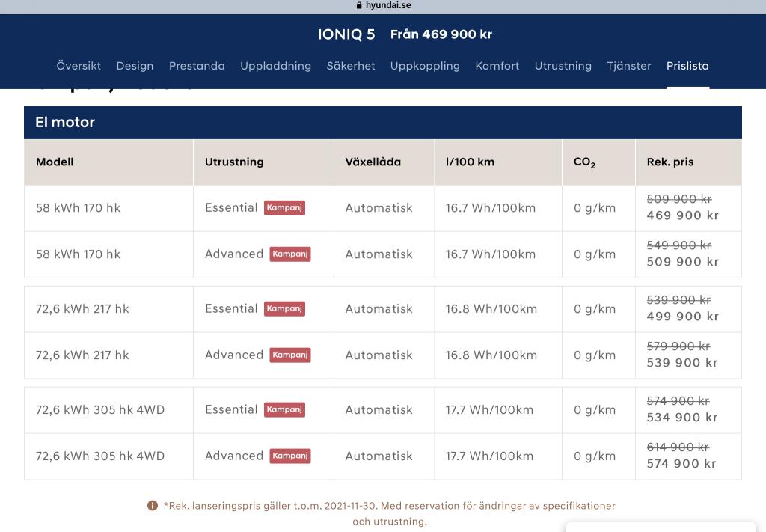Image resolution: width=766 pixels, height=532 pixels.
Task: Open the Översikt tab
Action: click(79, 66)
